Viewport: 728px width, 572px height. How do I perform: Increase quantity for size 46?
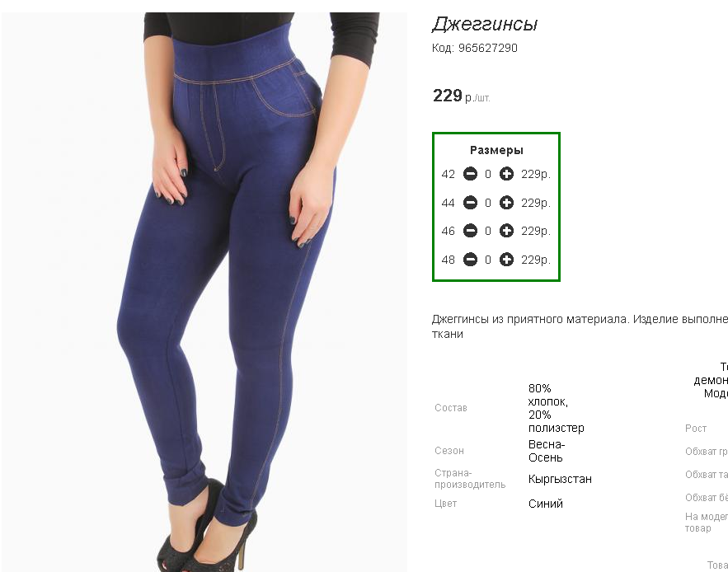point(506,231)
